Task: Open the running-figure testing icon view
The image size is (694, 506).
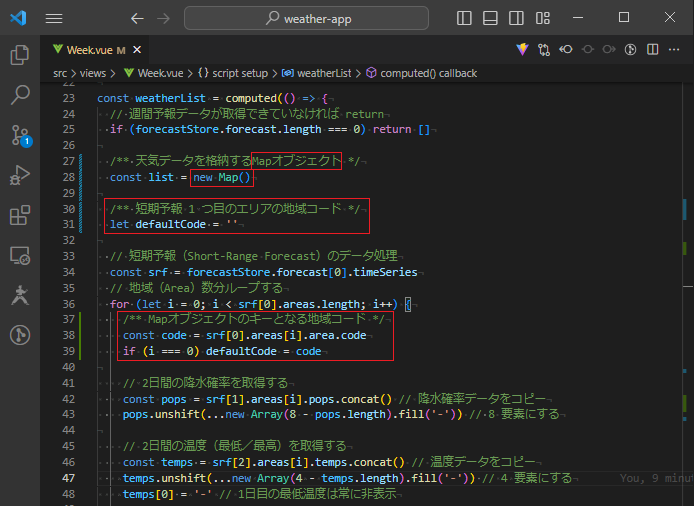Action: click(x=19, y=295)
